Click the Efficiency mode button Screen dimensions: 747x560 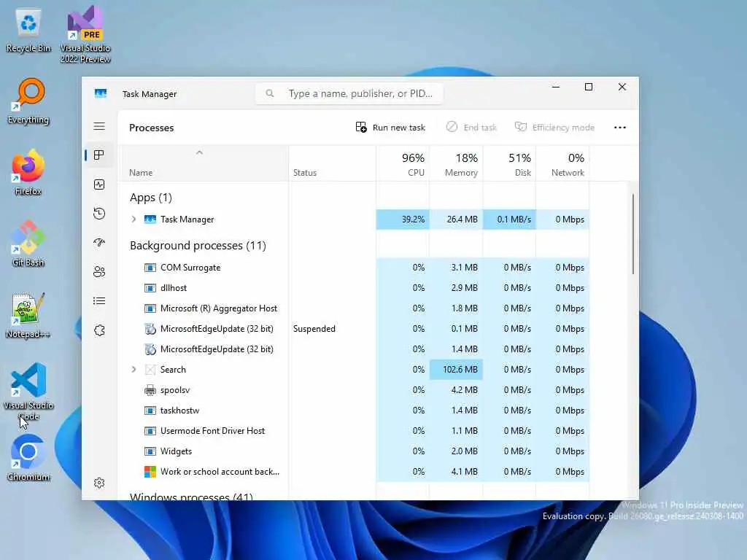tap(554, 127)
